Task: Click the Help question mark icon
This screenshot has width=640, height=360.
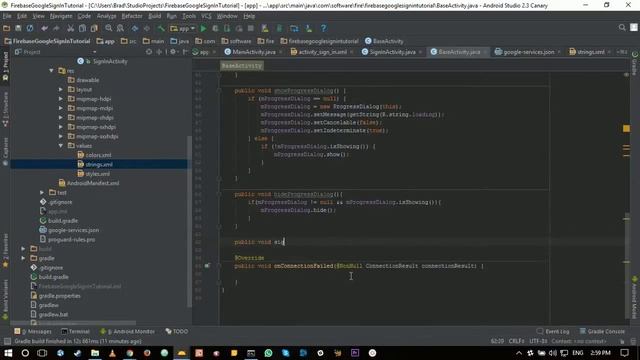Action: click(x=323, y=28)
